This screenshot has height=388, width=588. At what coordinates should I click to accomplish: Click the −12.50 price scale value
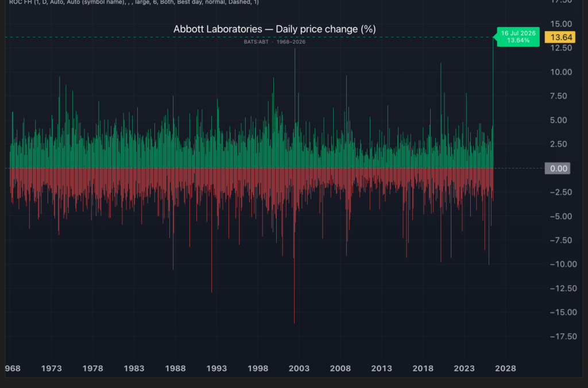coord(563,288)
